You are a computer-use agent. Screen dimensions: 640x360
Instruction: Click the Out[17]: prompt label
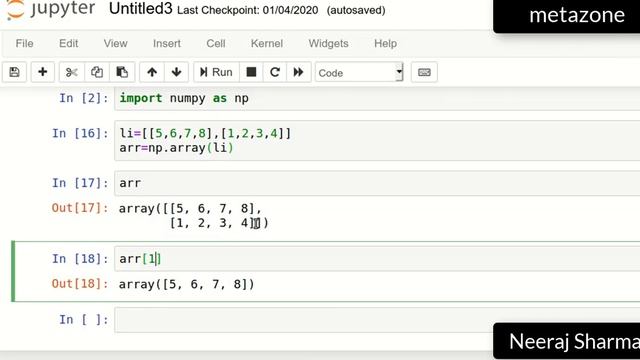(80, 208)
